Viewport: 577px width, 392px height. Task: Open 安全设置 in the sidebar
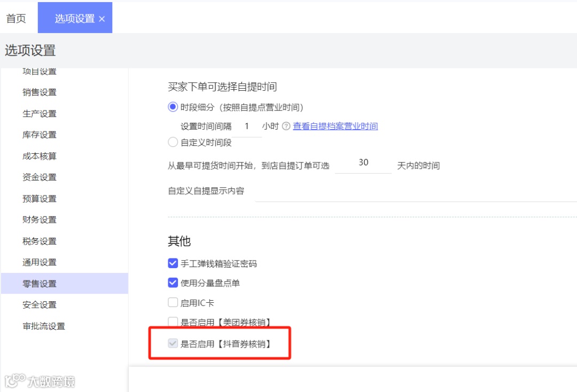[x=40, y=305]
